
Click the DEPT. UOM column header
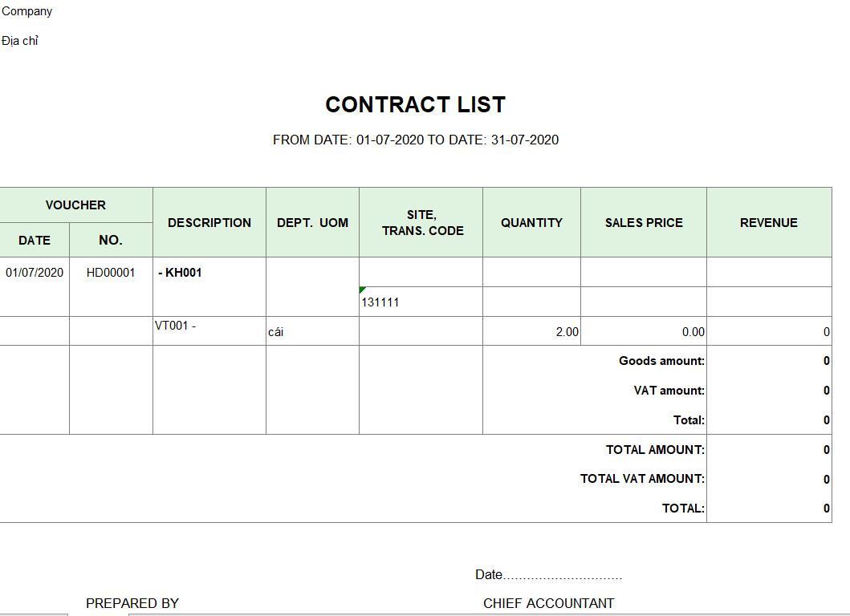(x=312, y=223)
